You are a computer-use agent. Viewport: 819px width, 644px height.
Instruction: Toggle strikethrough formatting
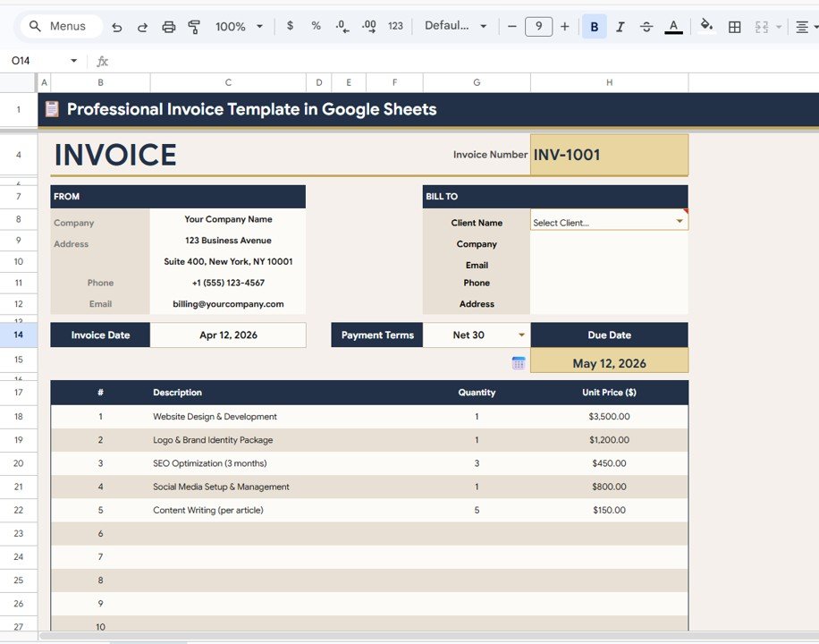pos(646,26)
